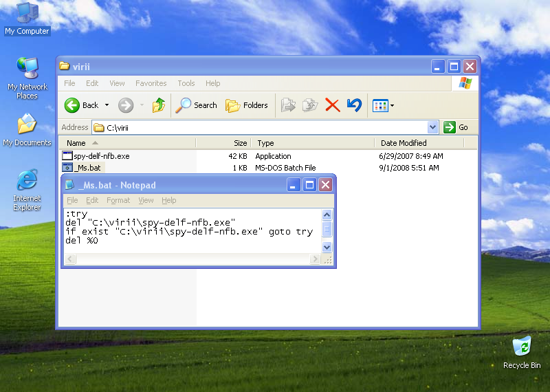Open the Favorites menu in Explorer
The height and width of the screenshot is (392, 550).
tap(151, 83)
